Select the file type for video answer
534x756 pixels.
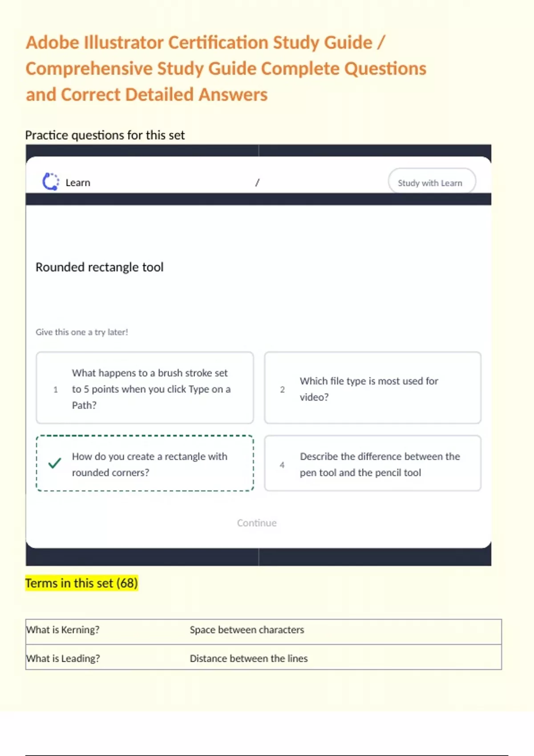pos(369,389)
